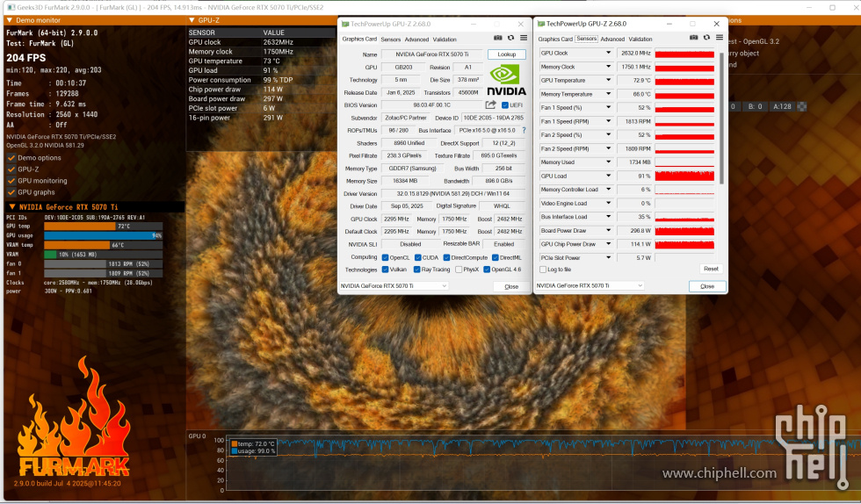The width and height of the screenshot is (861, 504).
Task: Click the GPU-Z app icon in Sensors window title bar
Action: point(541,24)
